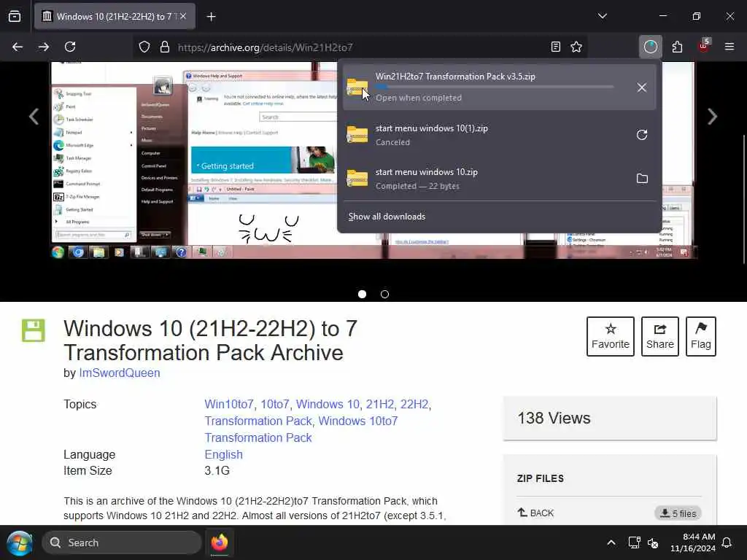View site security padlock information
747x560 pixels.
165,47
